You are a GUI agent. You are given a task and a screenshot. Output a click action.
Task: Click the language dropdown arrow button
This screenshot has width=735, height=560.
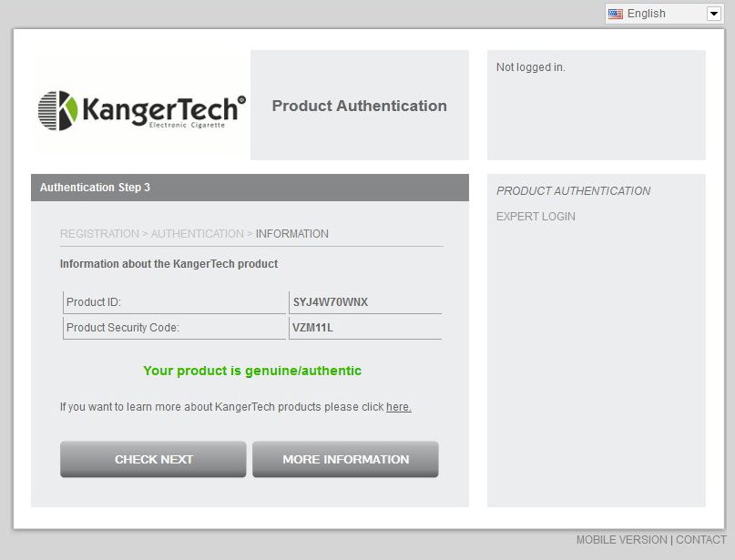pos(714,14)
